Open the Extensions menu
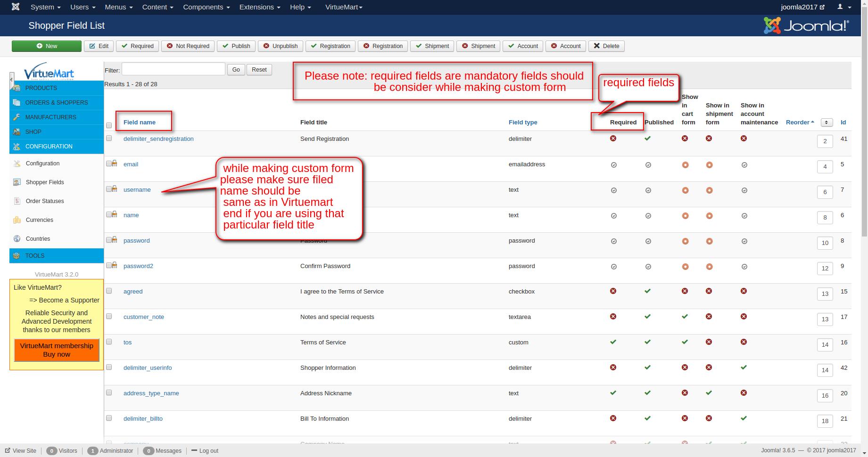The width and height of the screenshot is (868, 457). pyautogui.click(x=259, y=7)
